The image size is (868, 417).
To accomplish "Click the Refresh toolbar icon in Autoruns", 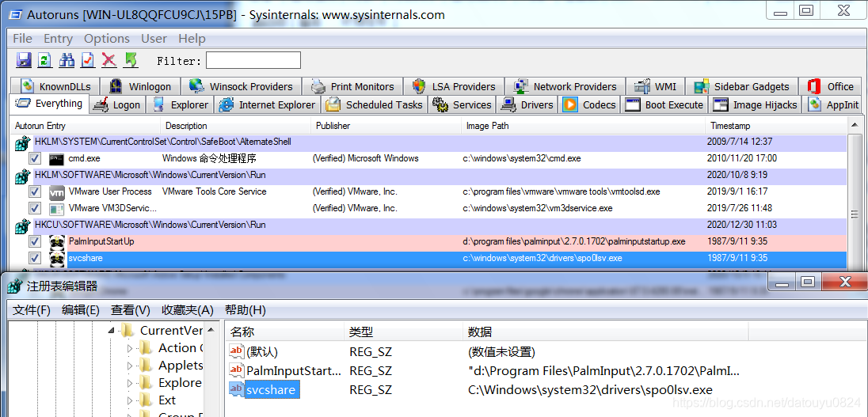I will (44, 59).
